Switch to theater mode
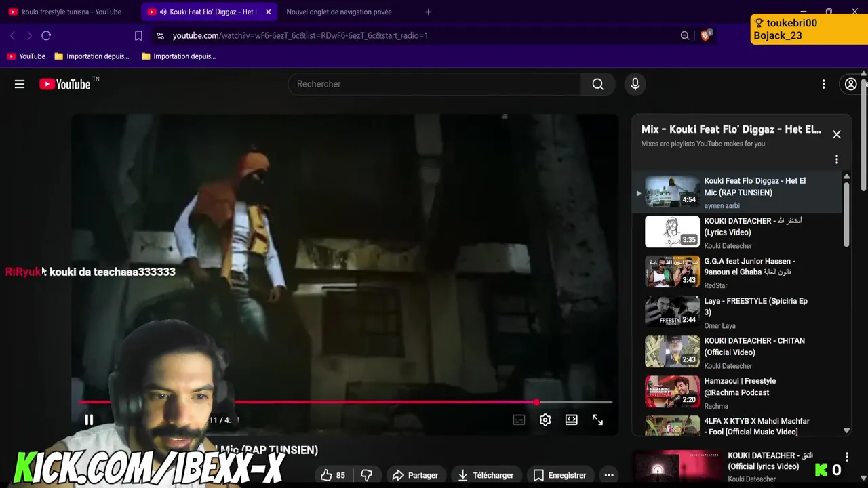868x488 pixels. coord(572,420)
